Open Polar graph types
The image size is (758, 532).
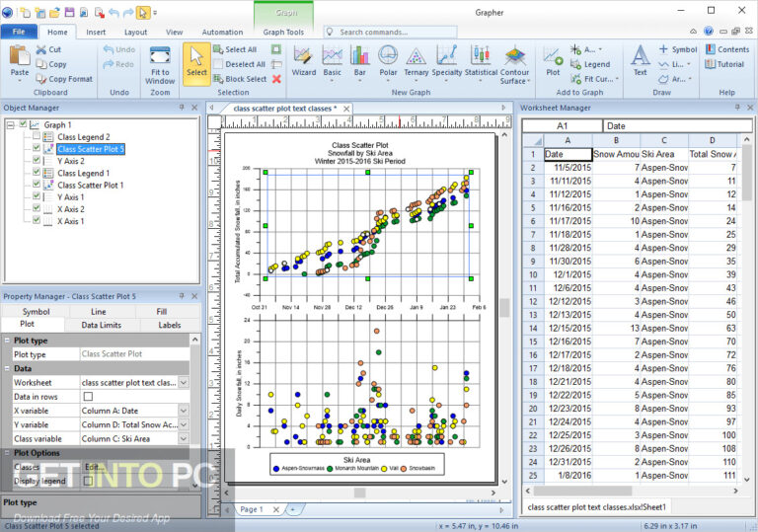388,61
